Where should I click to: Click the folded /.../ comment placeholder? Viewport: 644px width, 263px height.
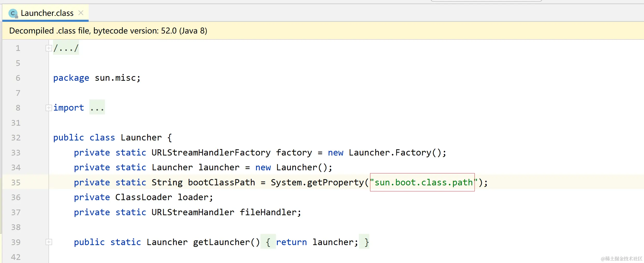click(x=66, y=48)
